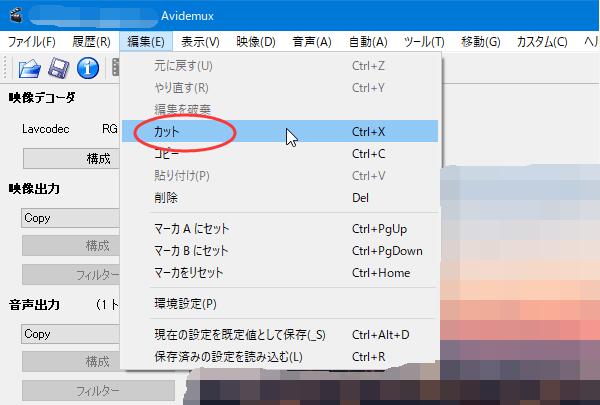Open the ファイル(F) menu

pyautogui.click(x=31, y=41)
